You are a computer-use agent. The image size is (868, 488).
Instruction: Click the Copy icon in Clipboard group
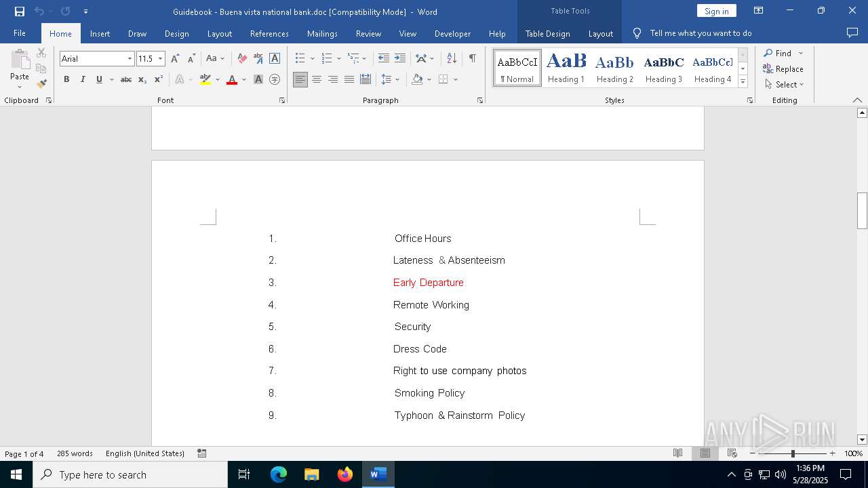click(41, 68)
